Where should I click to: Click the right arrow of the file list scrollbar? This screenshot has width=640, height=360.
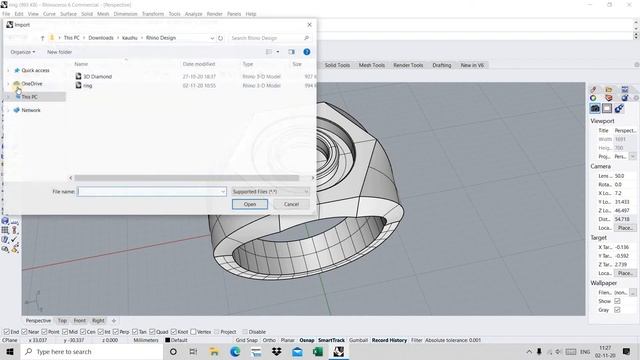[x=313, y=178]
